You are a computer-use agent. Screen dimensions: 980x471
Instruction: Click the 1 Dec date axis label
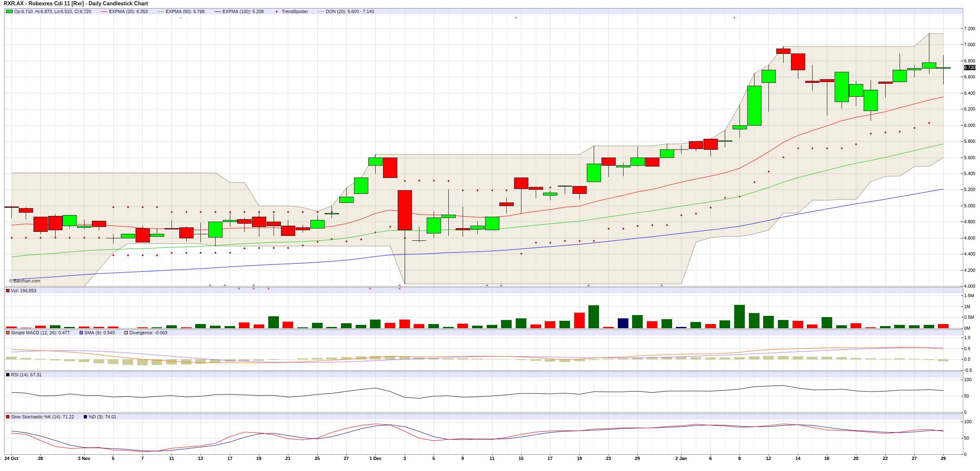[375, 458]
